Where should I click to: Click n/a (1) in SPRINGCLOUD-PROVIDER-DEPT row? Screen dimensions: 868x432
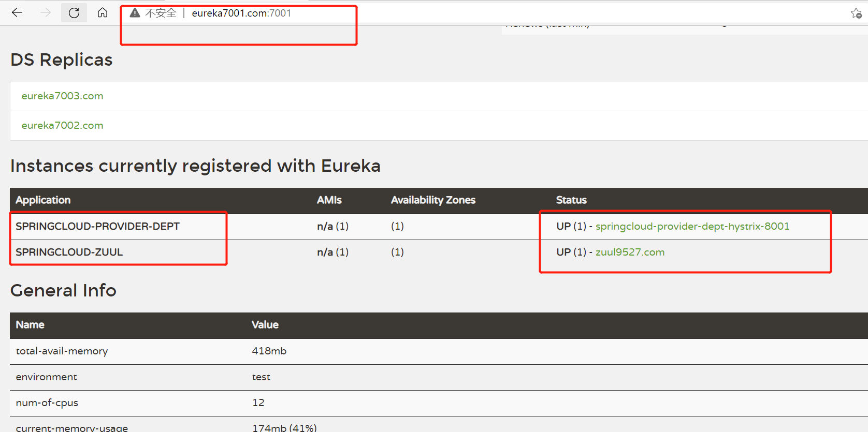click(332, 226)
